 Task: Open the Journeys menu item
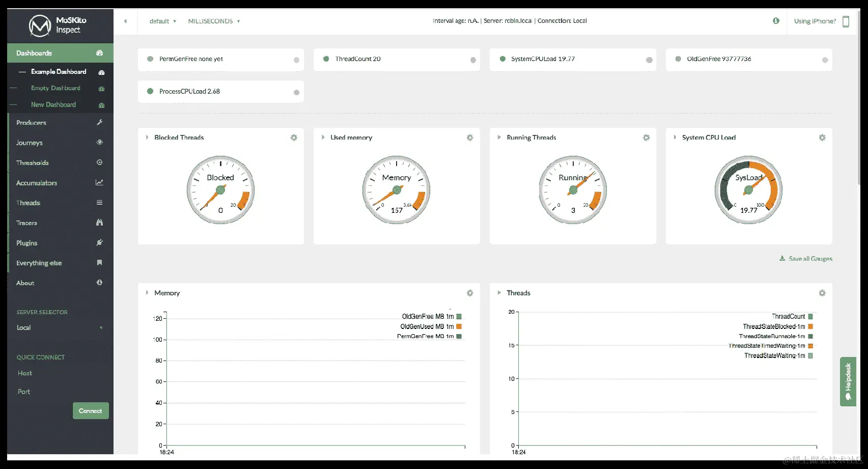pyautogui.click(x=60, y=143)
